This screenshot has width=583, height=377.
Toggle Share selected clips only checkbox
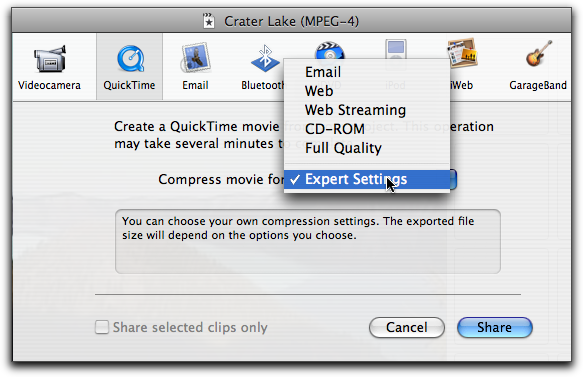(102, 327)
